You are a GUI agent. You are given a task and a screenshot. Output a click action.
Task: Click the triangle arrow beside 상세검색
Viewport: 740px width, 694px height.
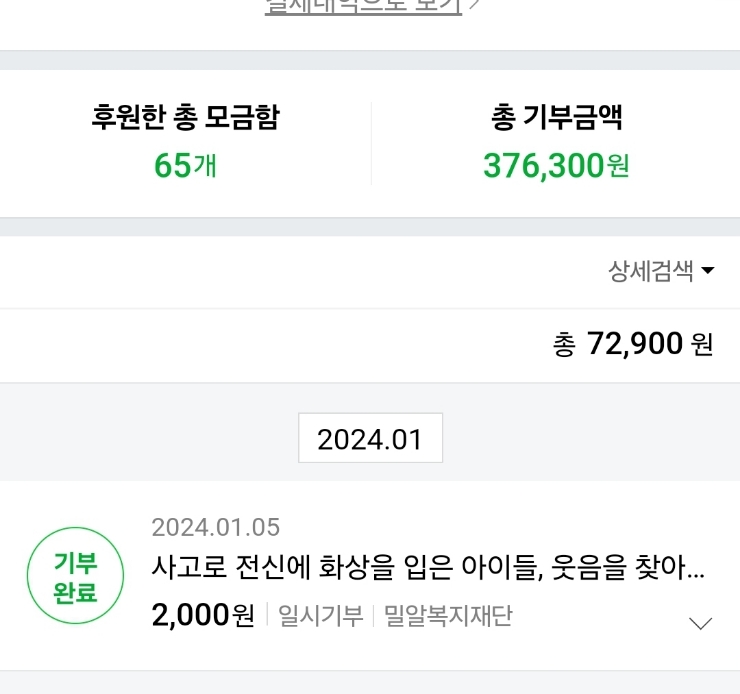pyautogui.click(x=707, y=270)
